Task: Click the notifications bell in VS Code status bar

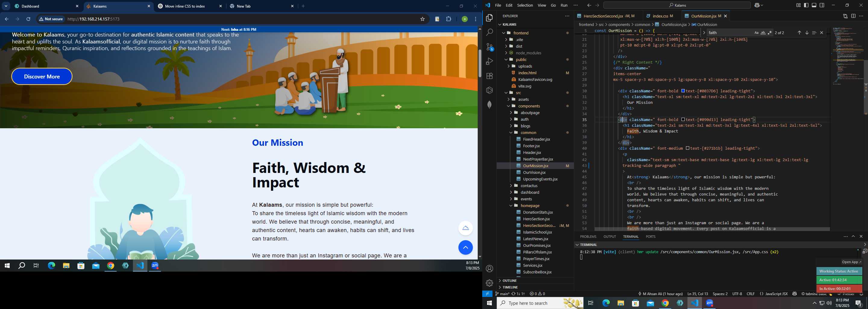Action: 861,294
